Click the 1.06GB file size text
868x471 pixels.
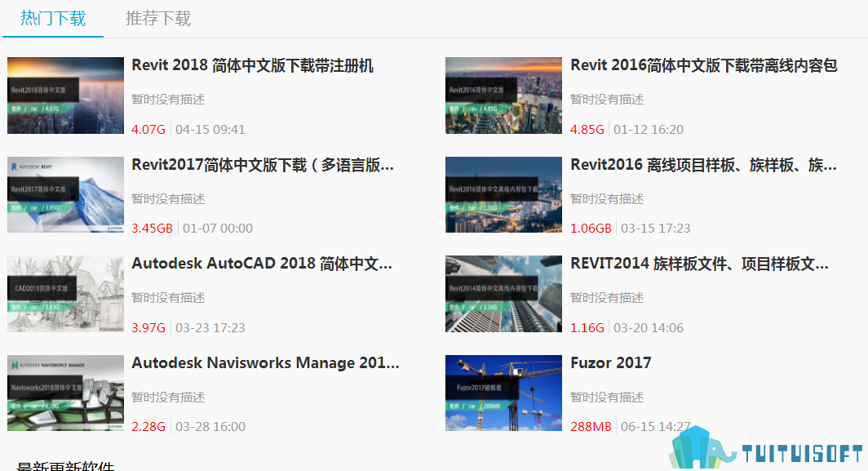(591, 229)
